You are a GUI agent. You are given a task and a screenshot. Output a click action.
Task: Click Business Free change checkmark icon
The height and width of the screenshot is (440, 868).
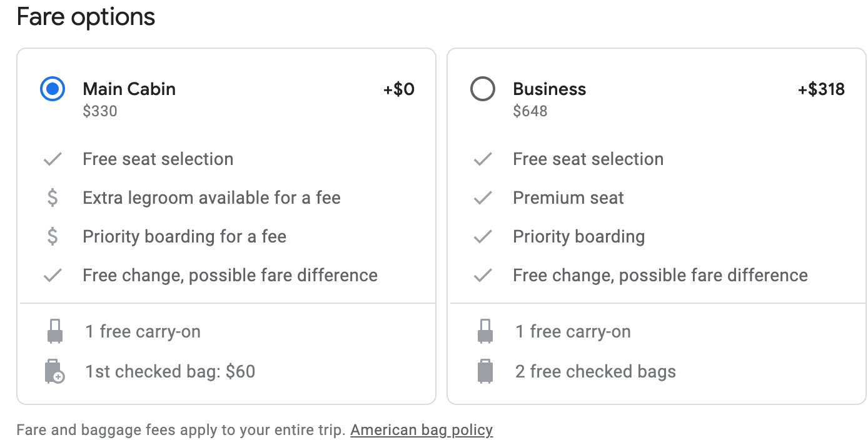point(483,276)
